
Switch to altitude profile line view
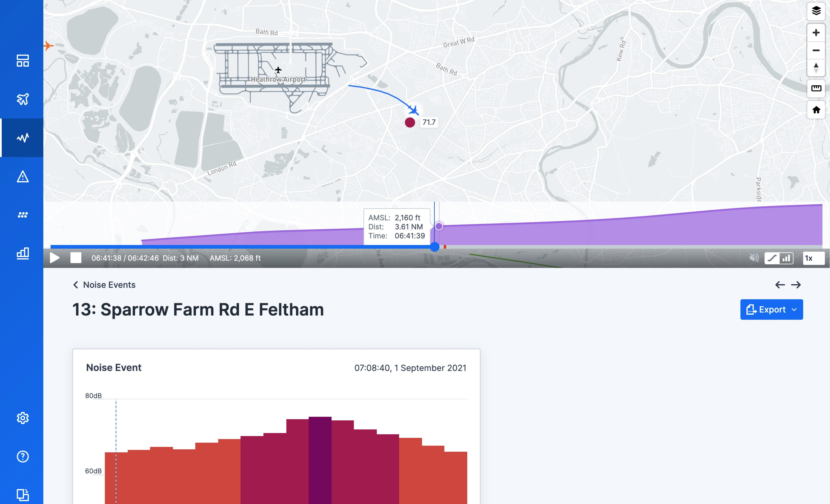772,258
